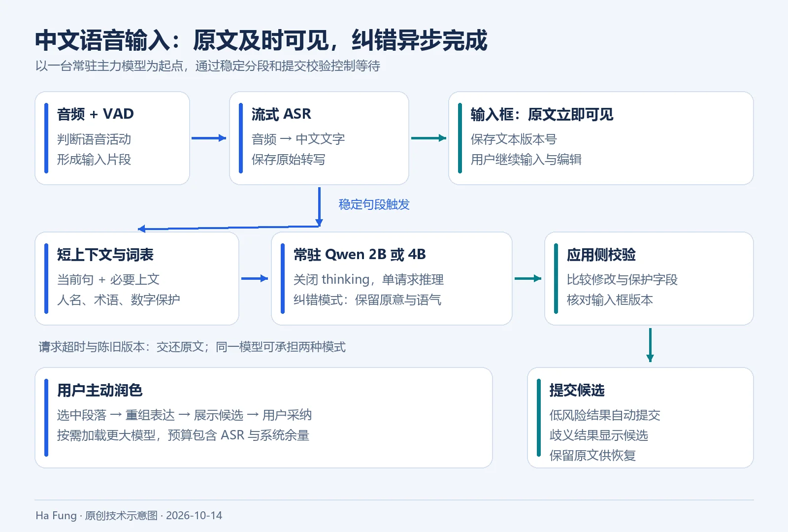Click the line 判断语音活动
788x532 pixels.
tap(94, 139)
